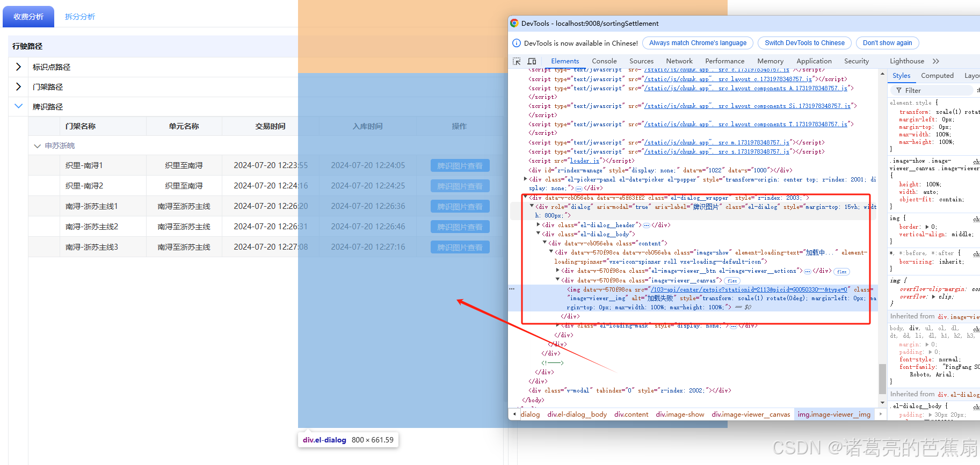Open layout_components_A script source link
The height and width of the screenshot is (465, 980).
point(745,88)
